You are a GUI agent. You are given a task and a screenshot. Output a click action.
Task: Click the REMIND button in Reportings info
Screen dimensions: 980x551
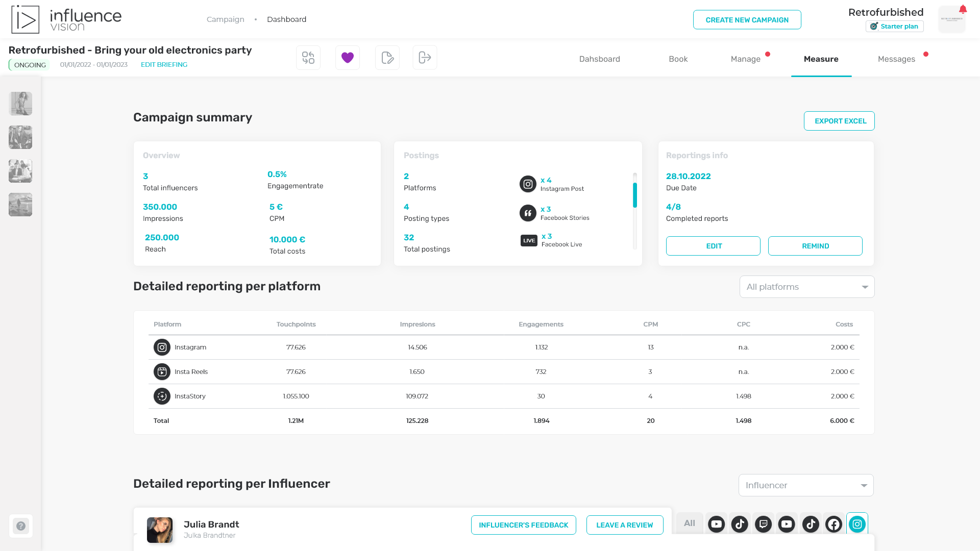click(x=815, y=245)
